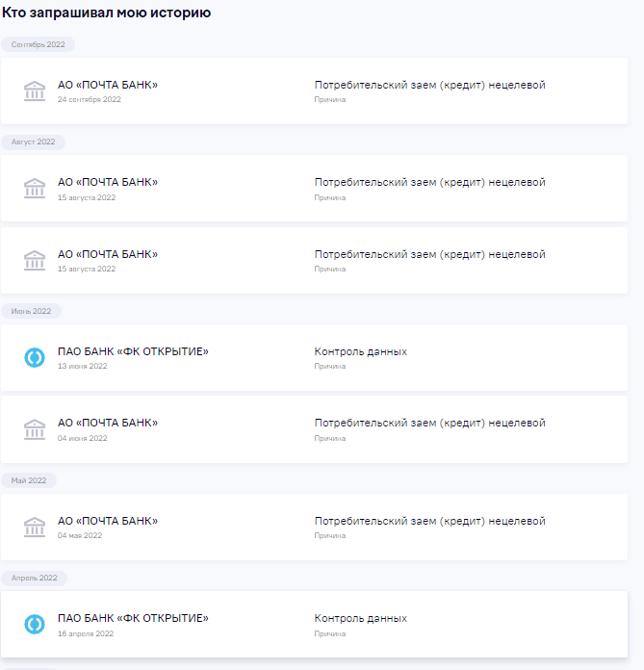Screen dimensions: 644x670
Task: Click Потребительский заем text in 04 июня entry
Action: pyautogui.click(x=429, y=424)
